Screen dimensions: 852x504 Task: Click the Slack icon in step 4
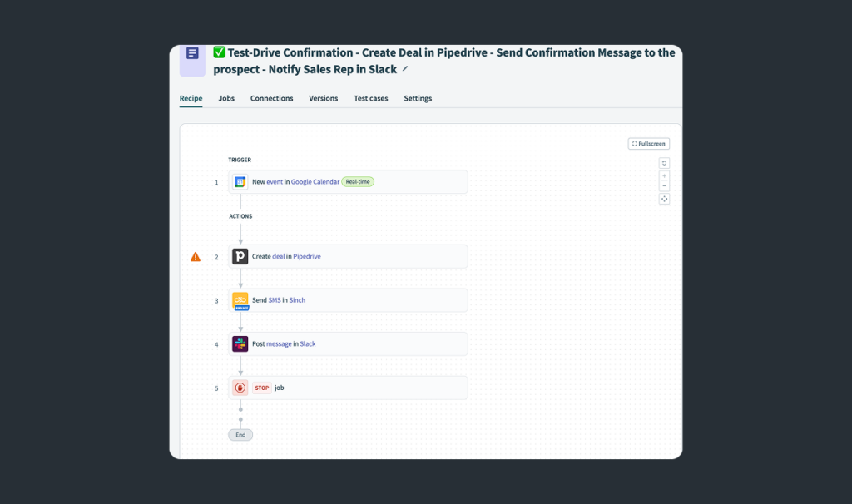pyautogui.click(x=240, y=343)
